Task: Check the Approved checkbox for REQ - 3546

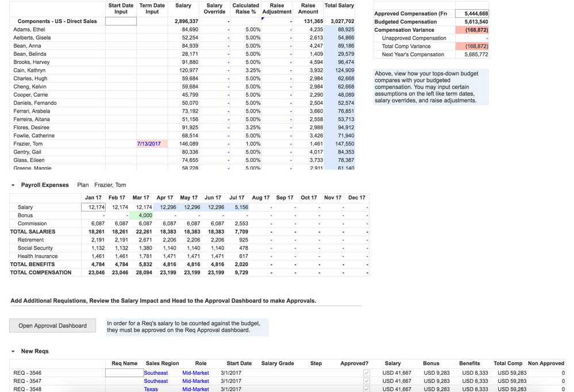Action: (x=367, y=373)
